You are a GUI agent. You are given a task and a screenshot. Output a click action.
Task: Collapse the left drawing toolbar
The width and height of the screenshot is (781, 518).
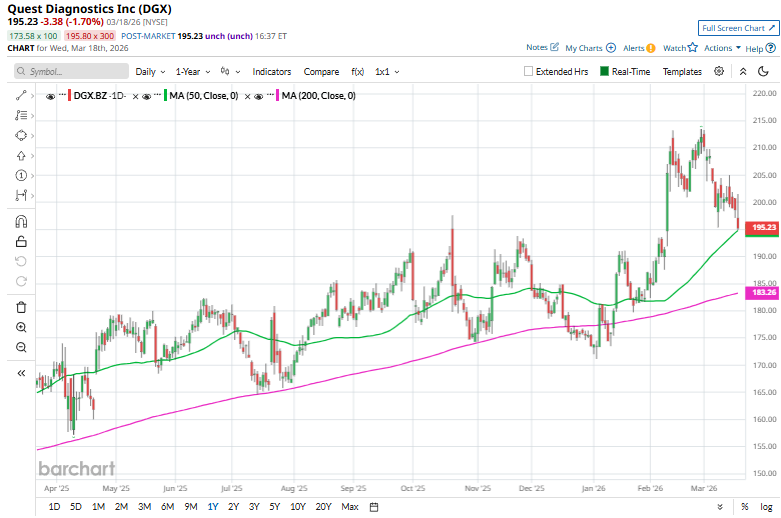(x=21, y=373)
